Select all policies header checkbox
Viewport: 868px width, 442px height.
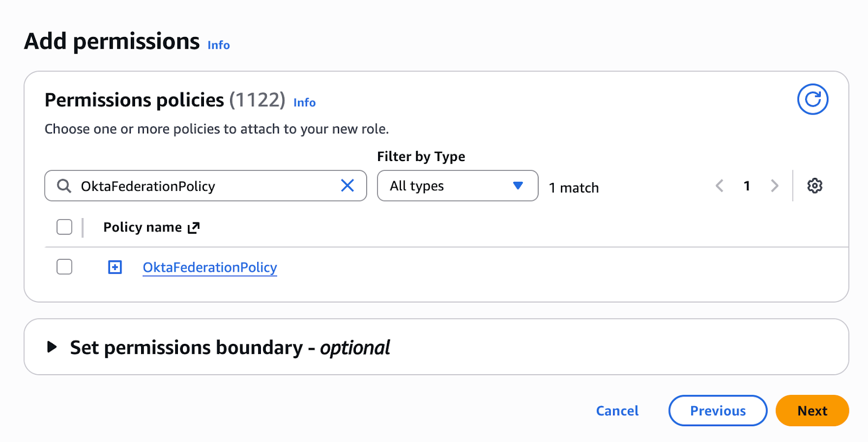(65, 227)
